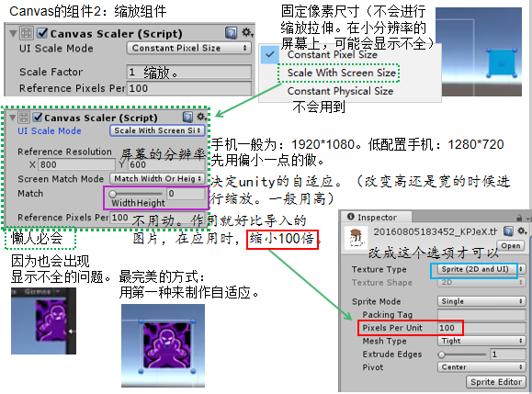Open the Pivot Center dropdown
This screenshot has width=532, height=394.
(481, 367)
